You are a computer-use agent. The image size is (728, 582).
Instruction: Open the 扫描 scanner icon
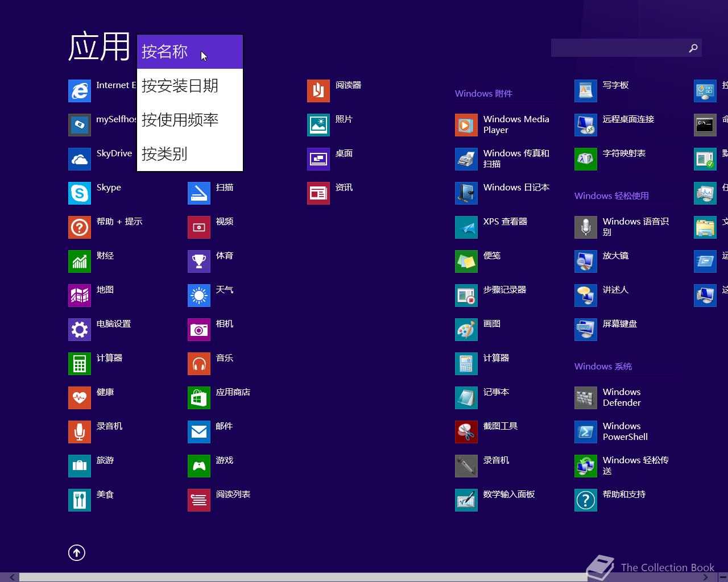tap(199, 193)
